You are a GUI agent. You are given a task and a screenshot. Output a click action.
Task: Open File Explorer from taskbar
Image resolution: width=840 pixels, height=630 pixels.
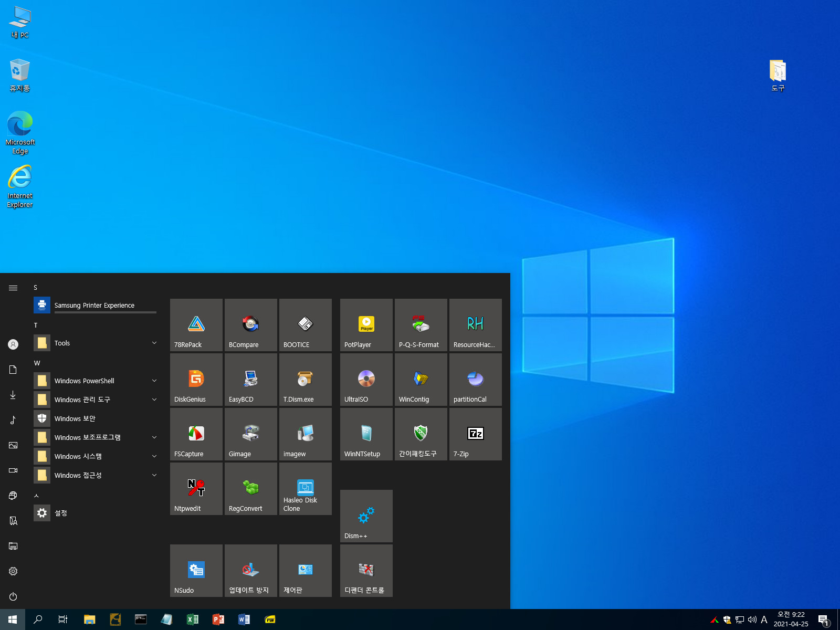tap(89, 619)
